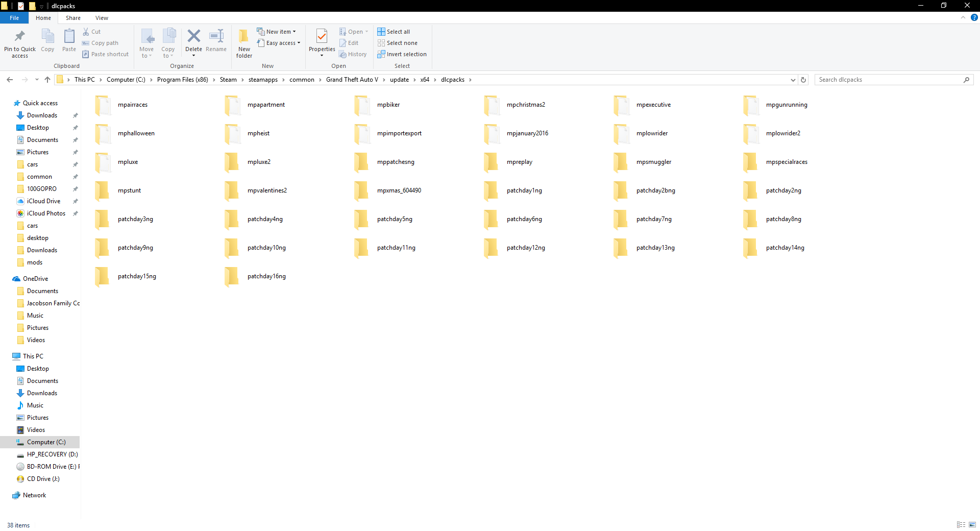Select 100GOPRO in Quick access
Image resolution: width=980 pixels, height=531 pixels.
42,189
